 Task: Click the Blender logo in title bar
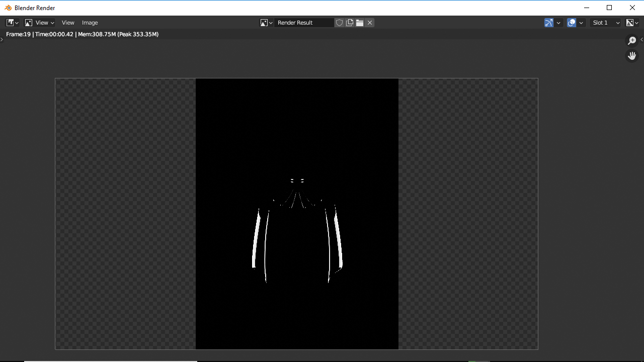click(x=8, y=8)
